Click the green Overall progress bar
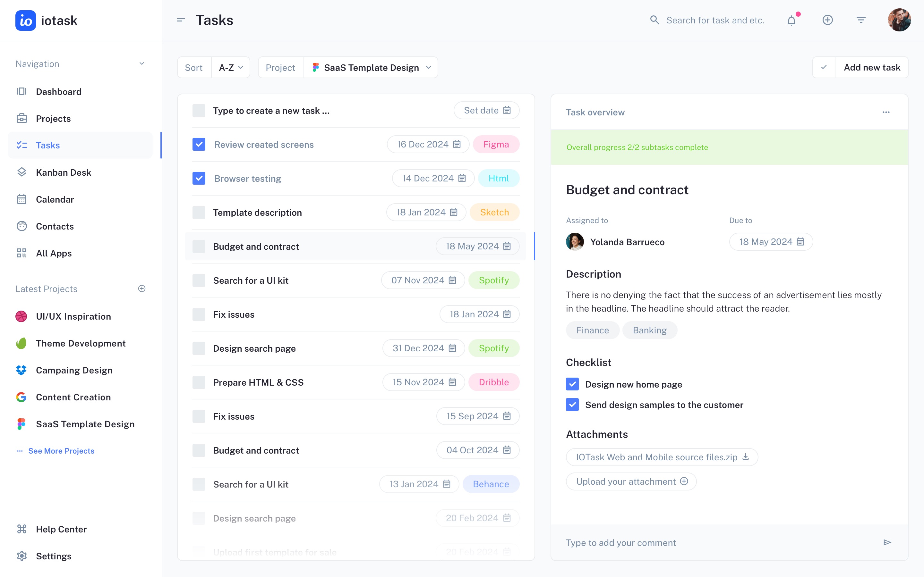 click(729, 147)
